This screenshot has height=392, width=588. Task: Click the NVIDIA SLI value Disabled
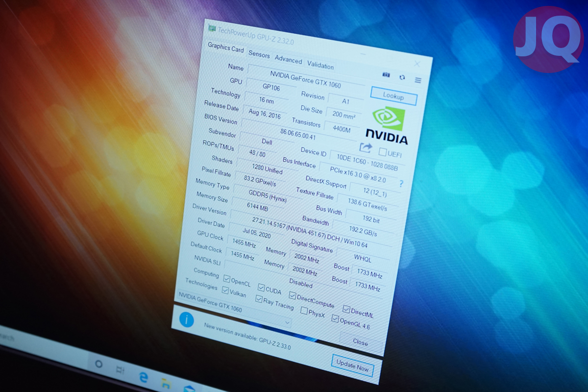tap(301, 283)
